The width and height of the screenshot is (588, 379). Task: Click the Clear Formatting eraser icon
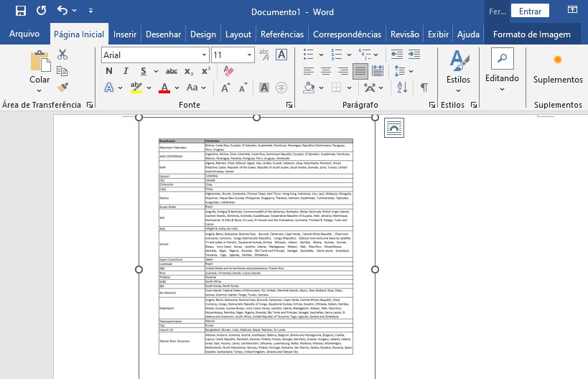coord(228,71)
